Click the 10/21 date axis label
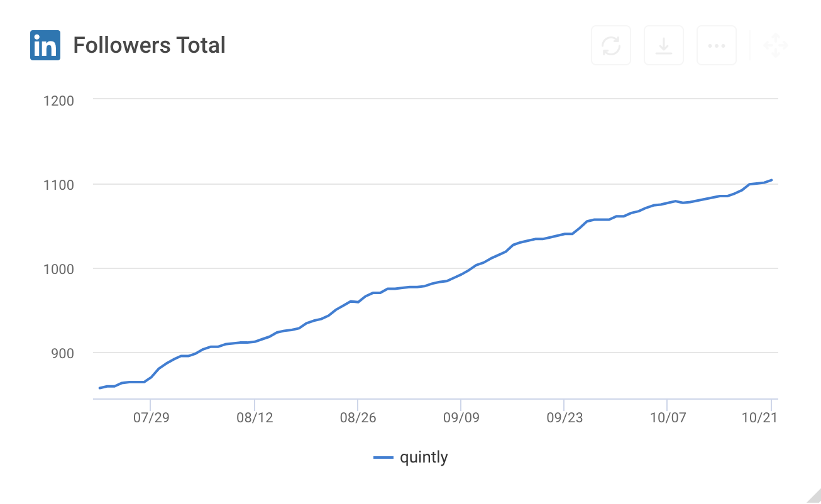Image resolution: width=821 pixels, height=504 pixels. pos(758,417)
